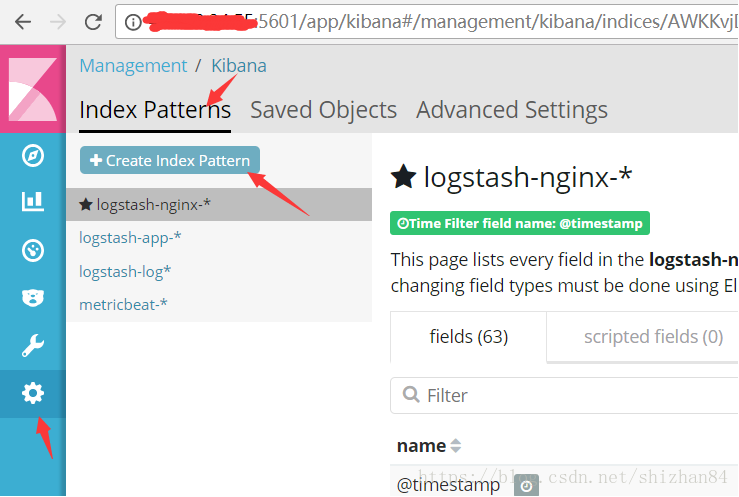Click the Kibana breadcrumb link
Viewport: 739px width, 497px height.
click(x=238, y=65)
